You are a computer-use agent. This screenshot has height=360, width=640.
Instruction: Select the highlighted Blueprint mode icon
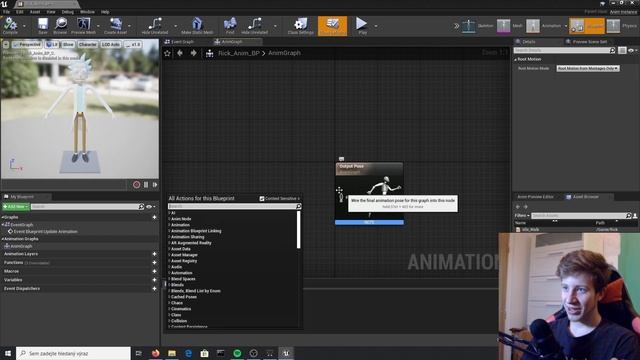click(577, 26)
